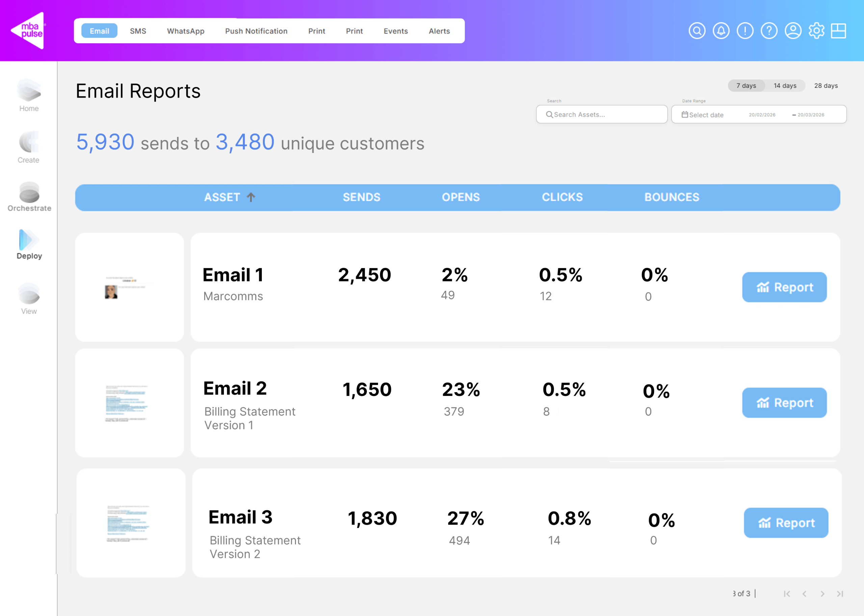Image resolution: width=864 pixels, height=616 pixels.
Task: Open the settings gear icon
Action: click(816, 31)
